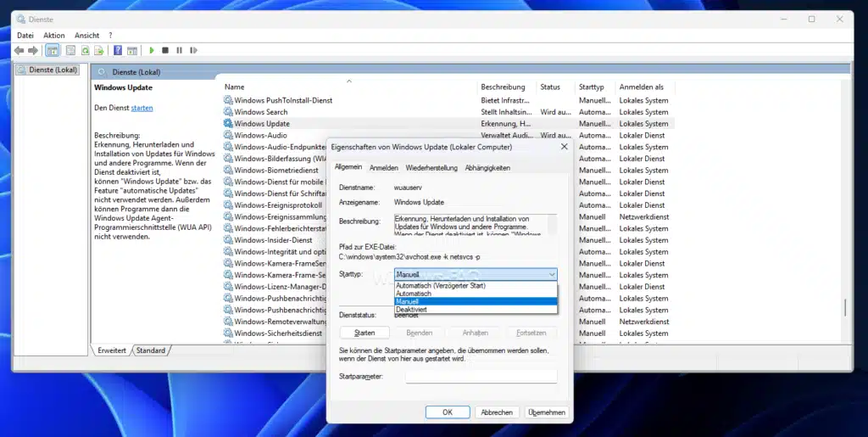Sort by the Status column header

(x=556, y=87)
